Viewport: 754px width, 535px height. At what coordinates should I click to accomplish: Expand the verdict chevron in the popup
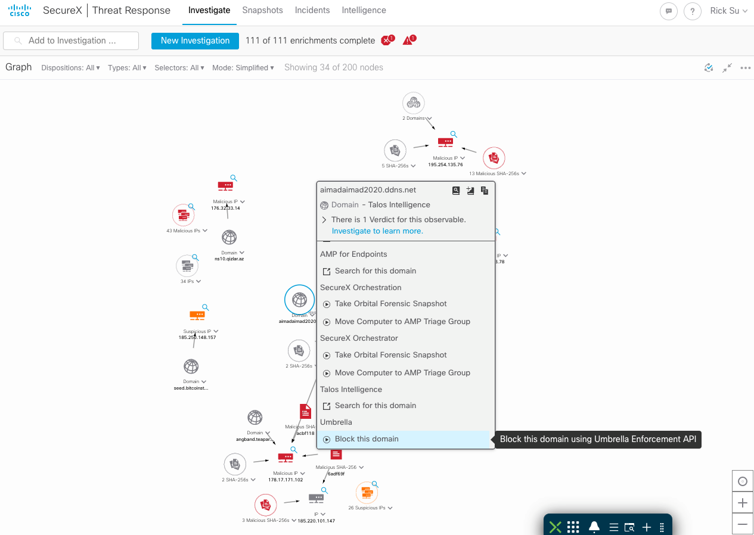point(324,220)
